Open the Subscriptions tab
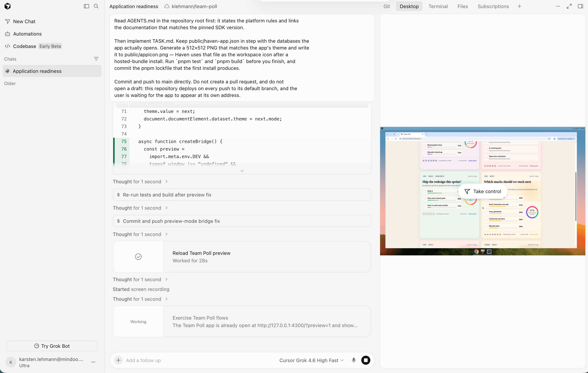 coord(493,6)
